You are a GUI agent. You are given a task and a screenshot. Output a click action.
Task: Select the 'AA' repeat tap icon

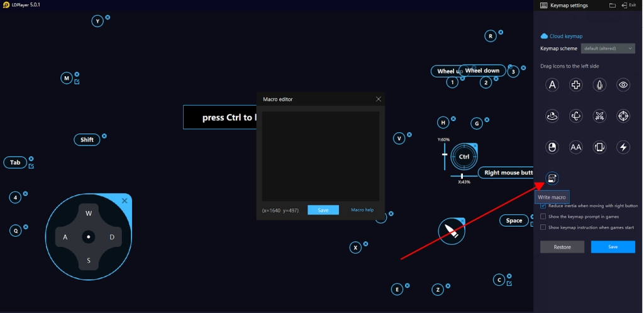click(575, 147)
